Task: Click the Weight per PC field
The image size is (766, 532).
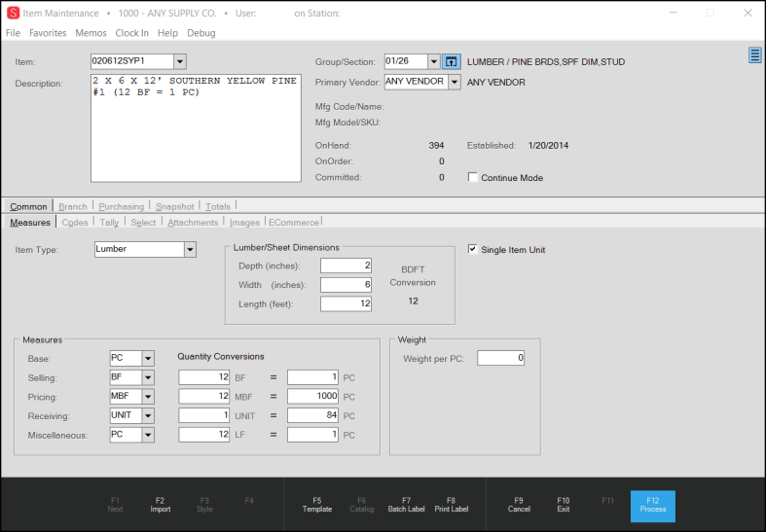Action: pyautogui.click(x=500, y=358)
